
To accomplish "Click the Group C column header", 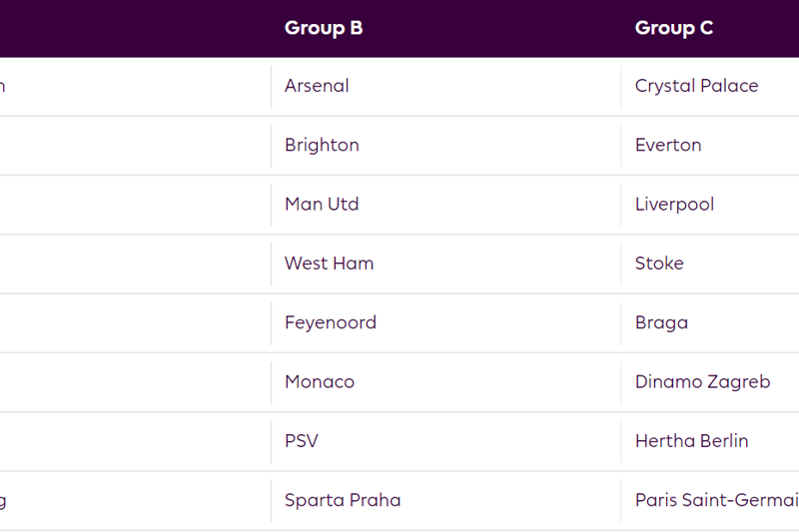I will click(674, 28).
